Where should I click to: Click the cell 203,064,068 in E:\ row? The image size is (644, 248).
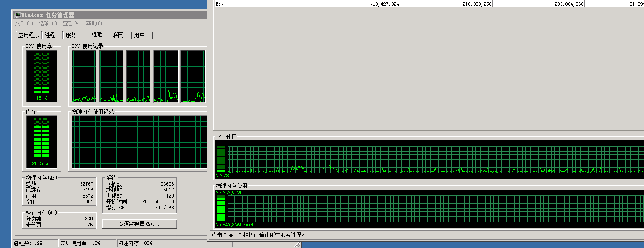click(568, 4)
